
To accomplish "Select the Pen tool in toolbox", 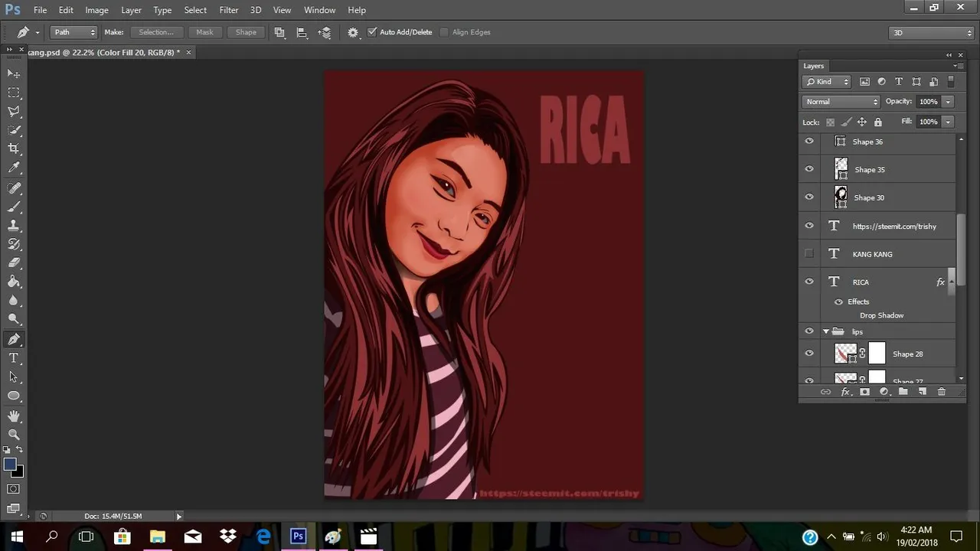I will pyautogui.click(x=14, y=339).
